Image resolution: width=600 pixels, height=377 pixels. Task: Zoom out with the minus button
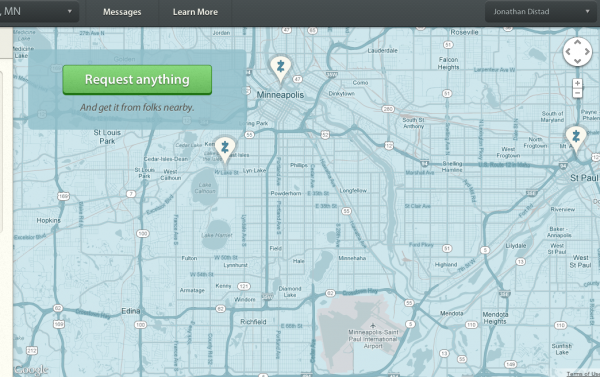click(577, 93)
